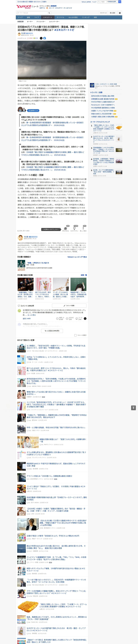
Task: Open the アンダークラス900万 recent article card
Action: coord(61,289)
